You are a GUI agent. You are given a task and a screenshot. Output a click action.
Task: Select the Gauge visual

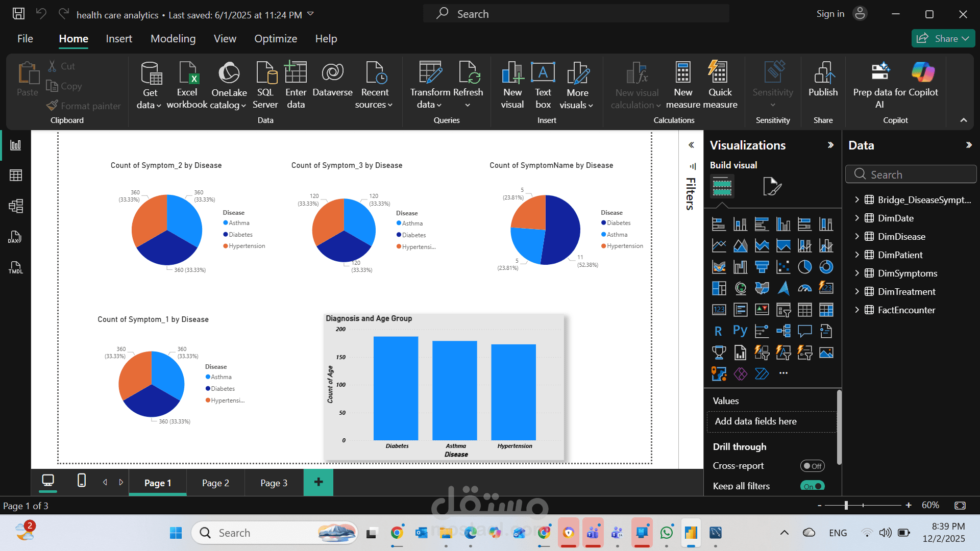[804, 287]
